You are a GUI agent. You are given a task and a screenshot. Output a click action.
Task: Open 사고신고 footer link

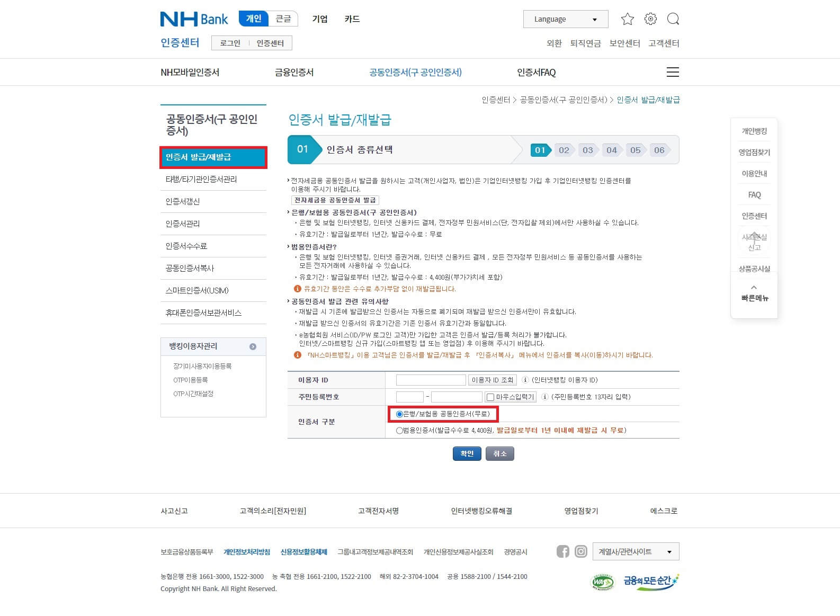tap(174, 511)
